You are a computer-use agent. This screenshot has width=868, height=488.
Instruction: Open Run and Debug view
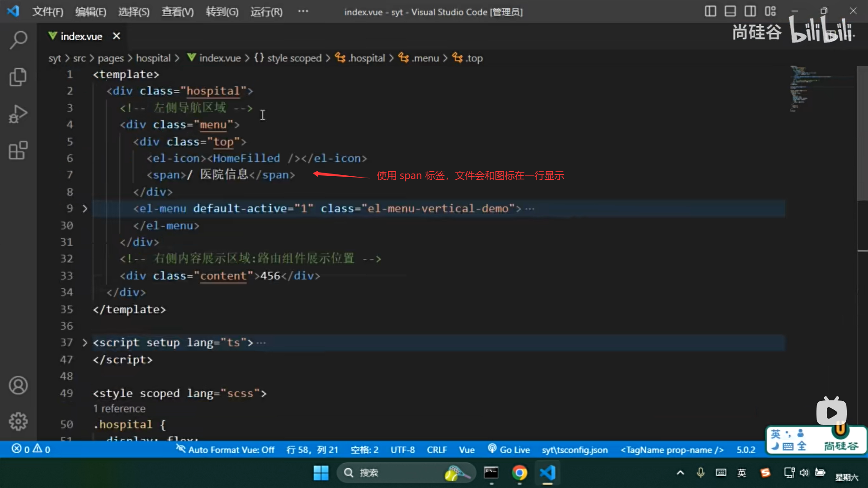click(x=18, y=114)
